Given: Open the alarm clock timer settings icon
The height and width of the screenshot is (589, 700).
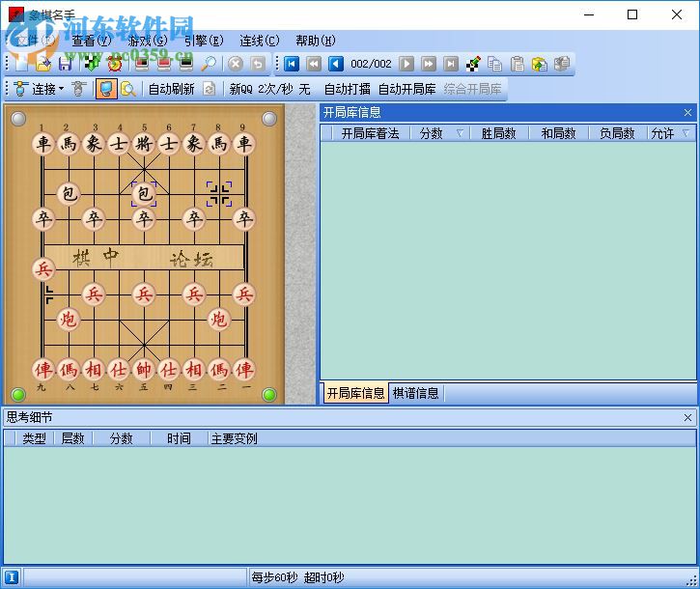Looking at the screenshot, I should [x=115, y=64].
